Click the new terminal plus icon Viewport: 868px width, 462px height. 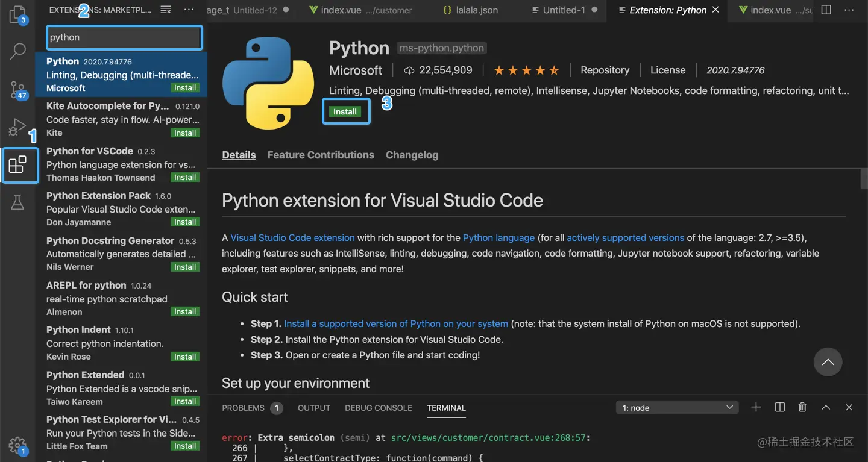(x=756, y=408)
